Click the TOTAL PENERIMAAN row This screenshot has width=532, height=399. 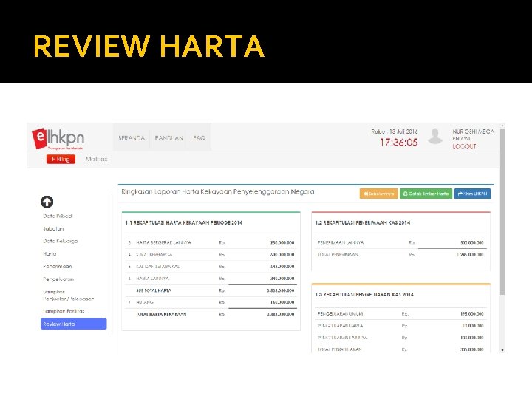point(400,255)
